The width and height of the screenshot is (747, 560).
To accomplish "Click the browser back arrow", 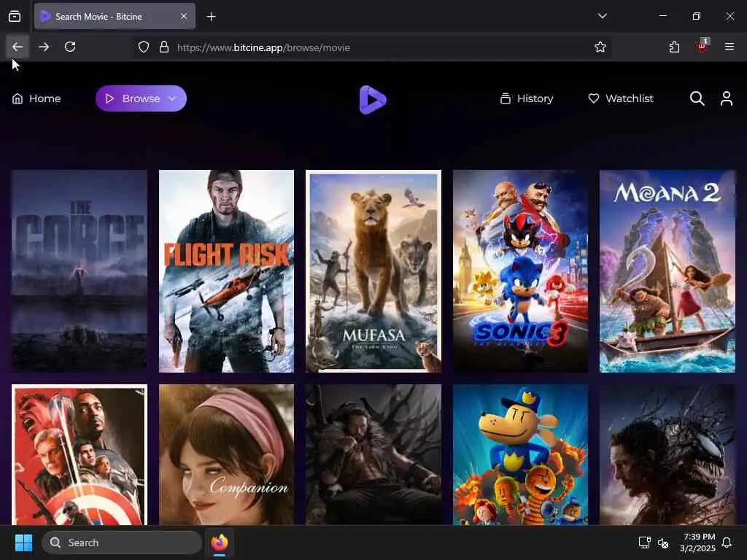I will point(18,47).
